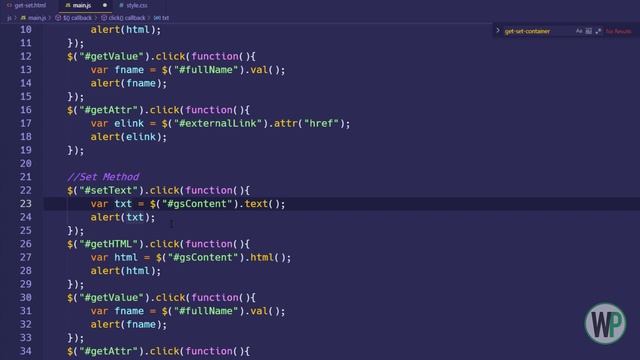Toggle Match Case in find widget
640x360 pixels.
click(x=579, y=31)
